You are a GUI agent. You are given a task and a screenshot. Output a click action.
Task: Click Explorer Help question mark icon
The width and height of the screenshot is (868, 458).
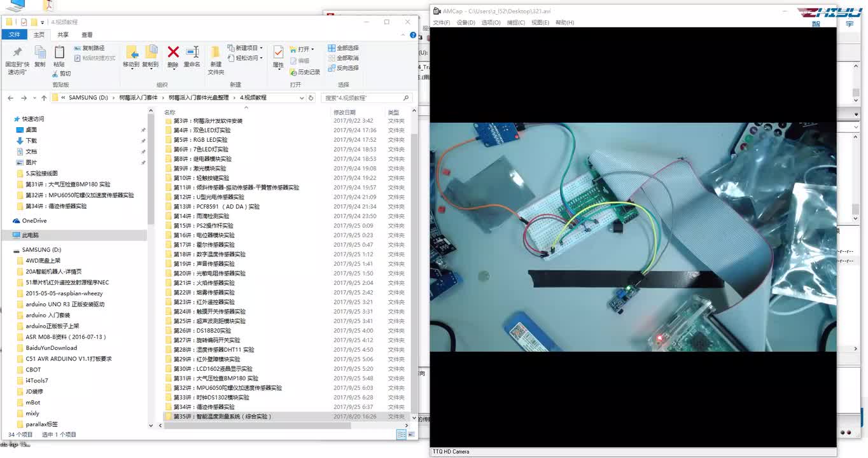tap(414, 35)
